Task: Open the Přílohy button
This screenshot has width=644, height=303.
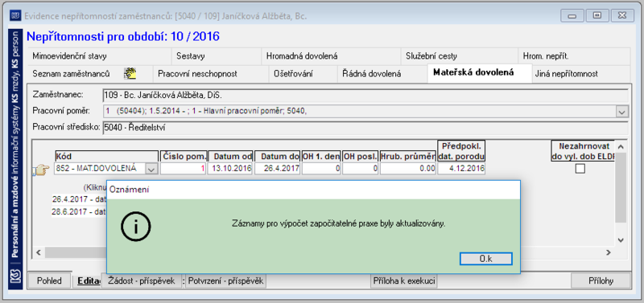Action: click(x=601, y=280)
